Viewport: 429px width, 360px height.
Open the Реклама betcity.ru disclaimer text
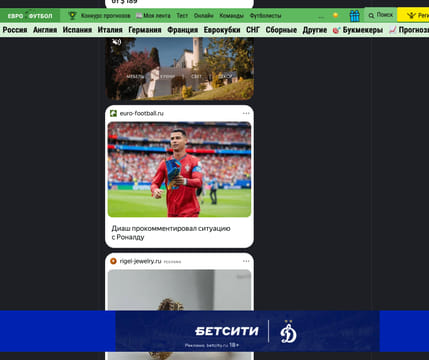[x=212, y=345]
